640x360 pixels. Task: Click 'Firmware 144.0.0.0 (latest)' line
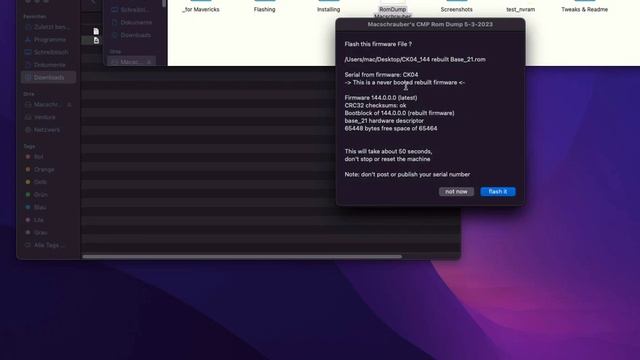(381, 98)
